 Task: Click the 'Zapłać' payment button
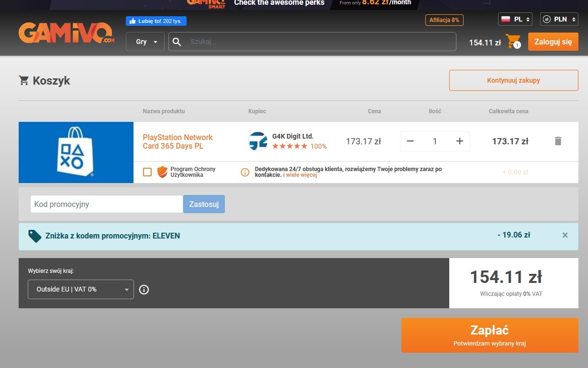pyautogui.click(x=489, y=335)
